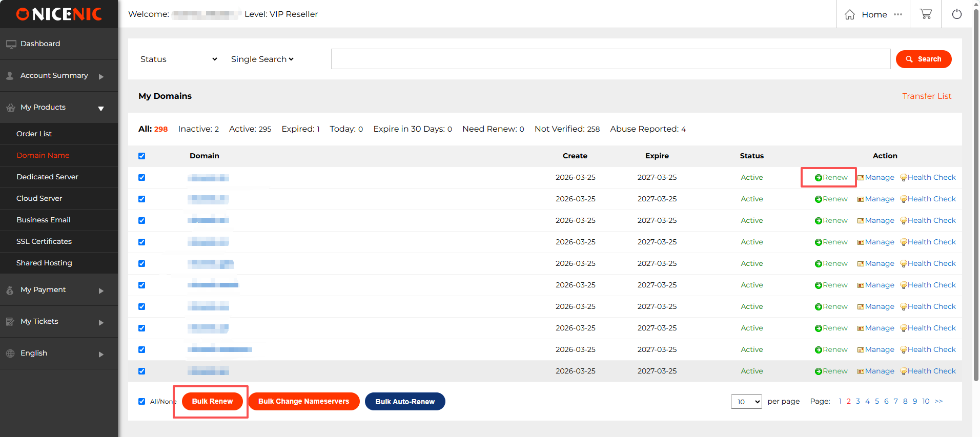Image resolution: width=980 pixels, height=437 pixels.
Task: Expand the English language arrow
Action: (101, 355)
